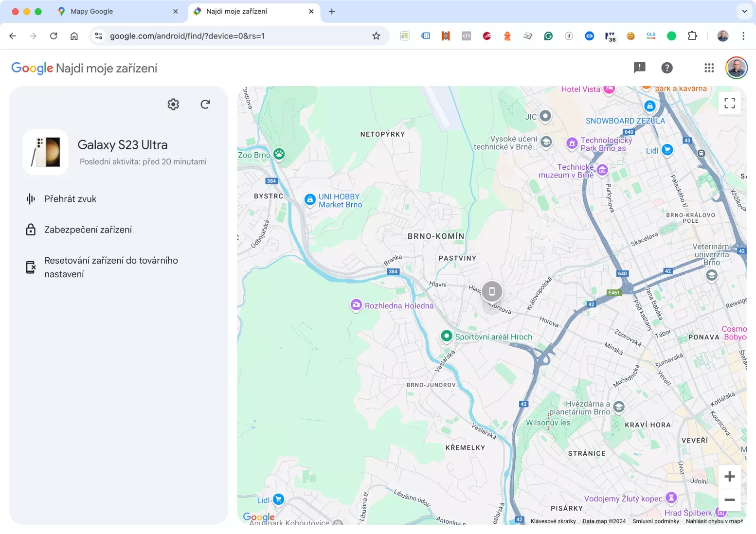Open Smluvní podmínky link

point(656,521)
